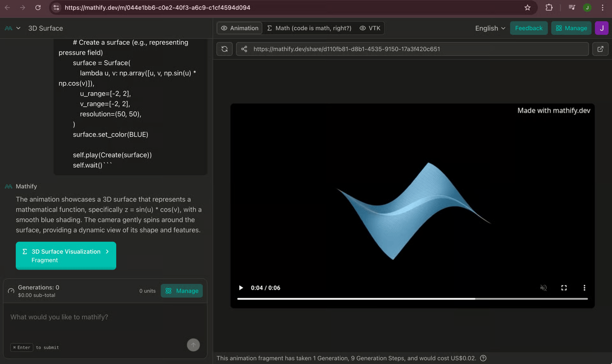Click the 'Generations: 0' text
The image size is (612, 364).
(38, 288)
